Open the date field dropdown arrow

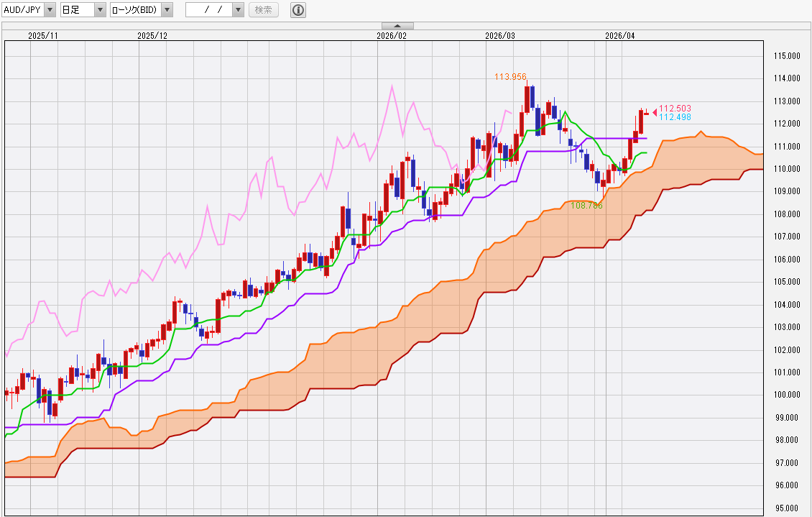[239, 10]
